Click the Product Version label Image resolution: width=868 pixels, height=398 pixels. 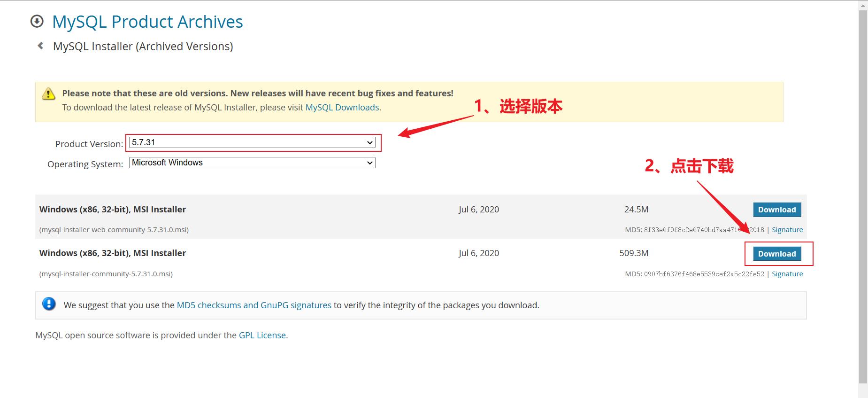(89, 144)
